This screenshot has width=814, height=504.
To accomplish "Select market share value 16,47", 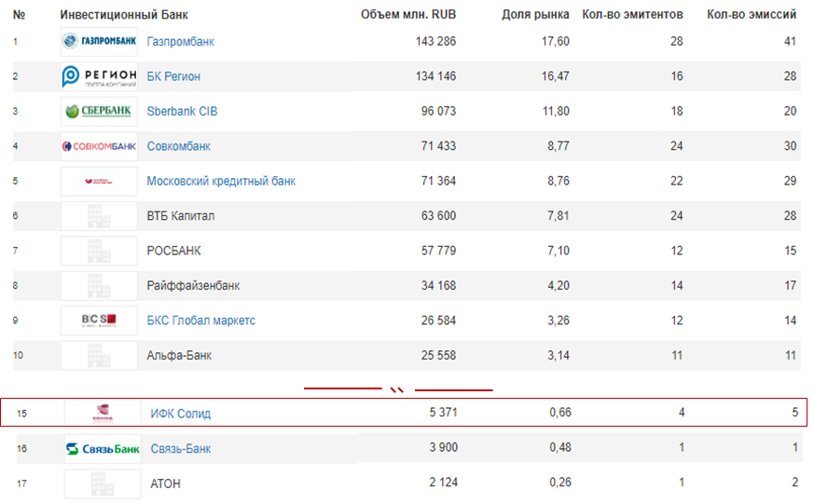I will pos(556,76).
